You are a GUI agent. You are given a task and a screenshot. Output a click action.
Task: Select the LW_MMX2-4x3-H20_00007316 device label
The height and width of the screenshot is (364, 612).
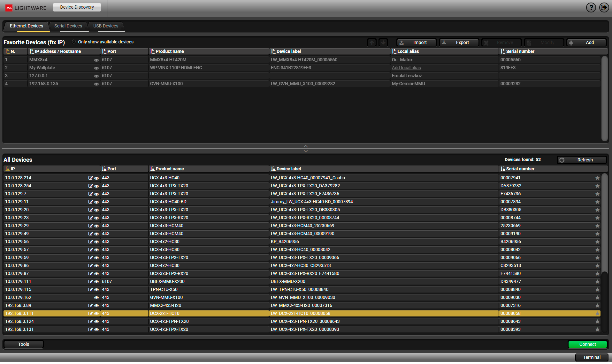pyautogui.click(x=302, y=306)
